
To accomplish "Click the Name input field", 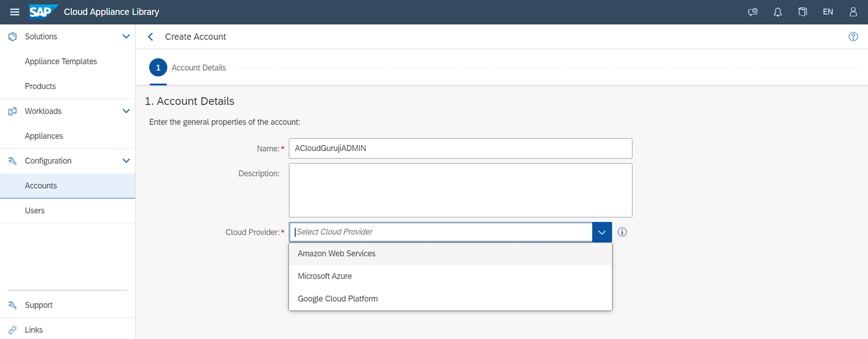I will point(460,148).
